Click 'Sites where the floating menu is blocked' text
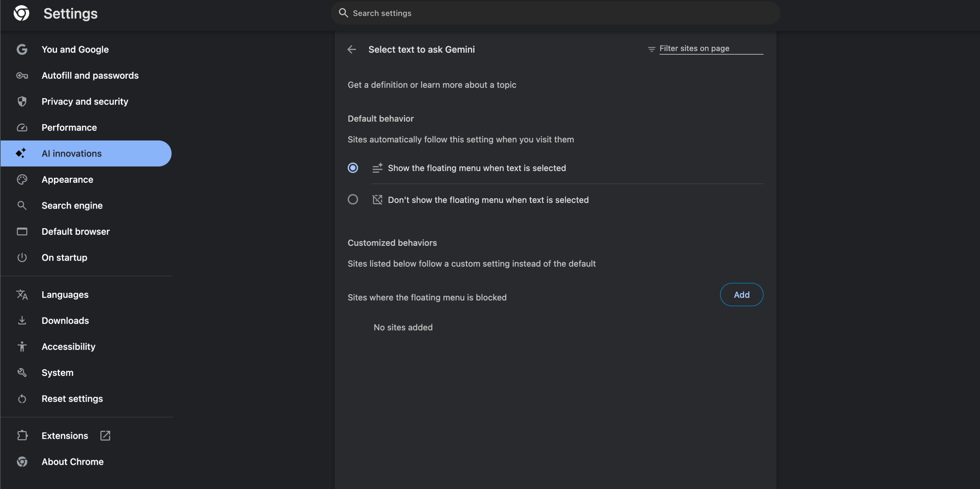 click(x=427, y=297)
